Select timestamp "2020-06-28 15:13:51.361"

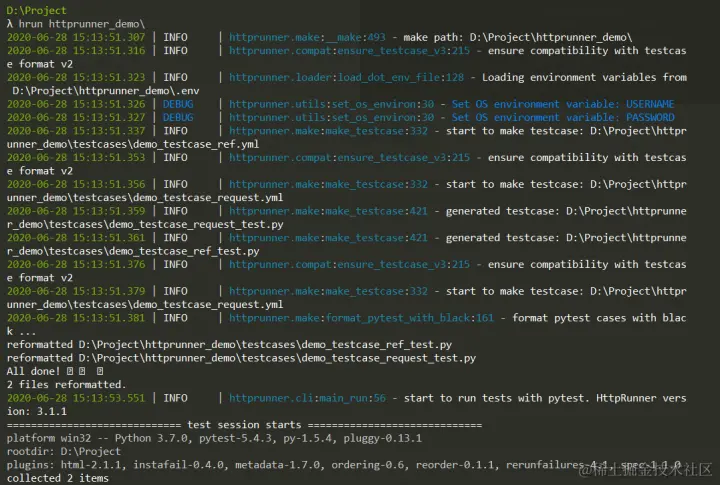tap(76, 237)
